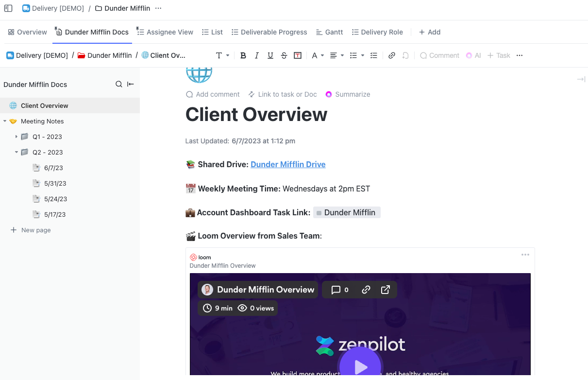This screenshot has height=380, width=588.
Task: Toggle bold formatting in the toolbar
Action: [x=243, y=55]
